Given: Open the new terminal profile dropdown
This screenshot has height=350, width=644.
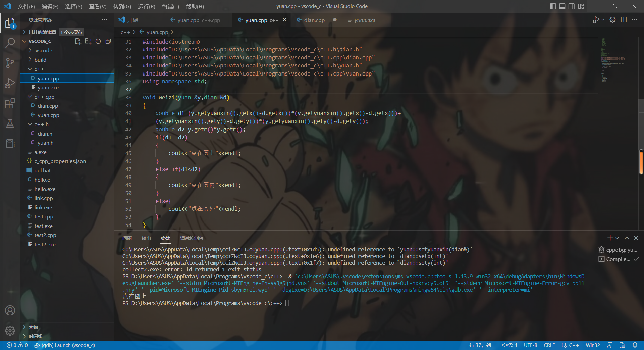Looking at the screenshot, I should coord(617,238).
